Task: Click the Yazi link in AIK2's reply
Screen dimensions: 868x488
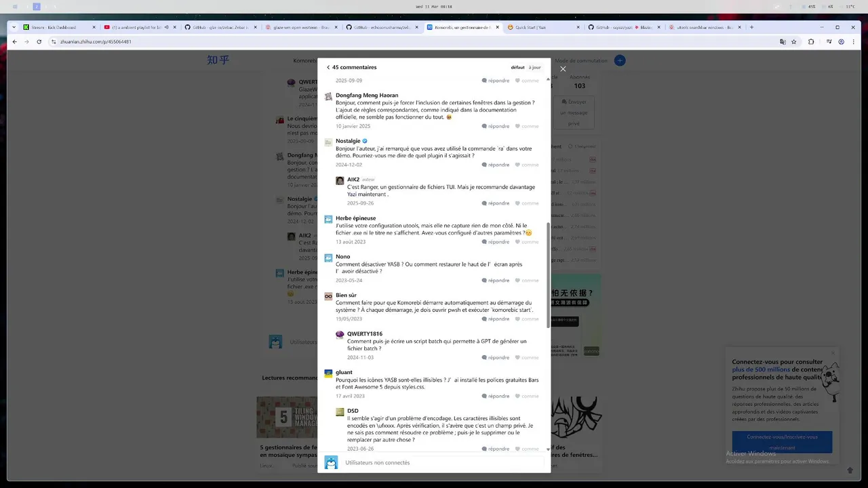Action: point(352,194)
